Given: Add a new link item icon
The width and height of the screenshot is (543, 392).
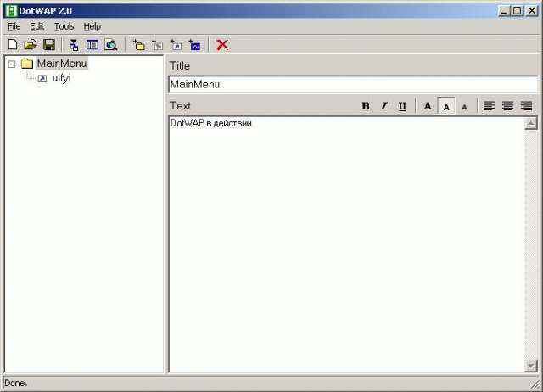Looking at the screenshot, I should (x=176, y=45).
